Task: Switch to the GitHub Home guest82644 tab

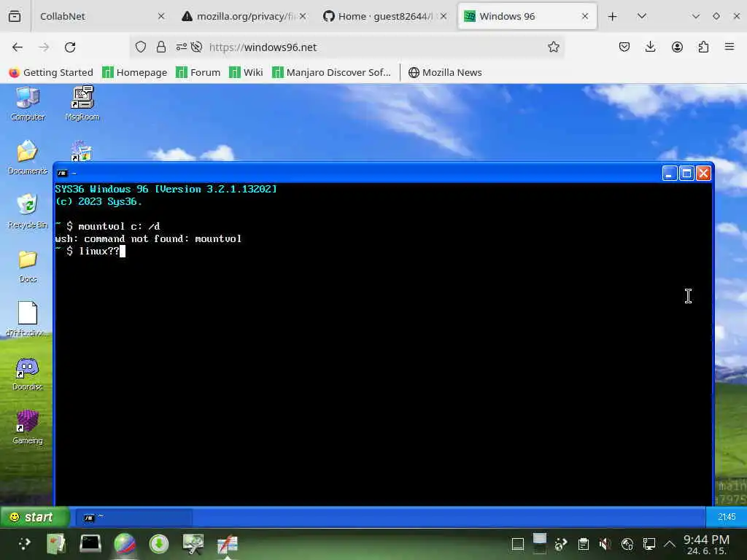Action: coord(384,16)
